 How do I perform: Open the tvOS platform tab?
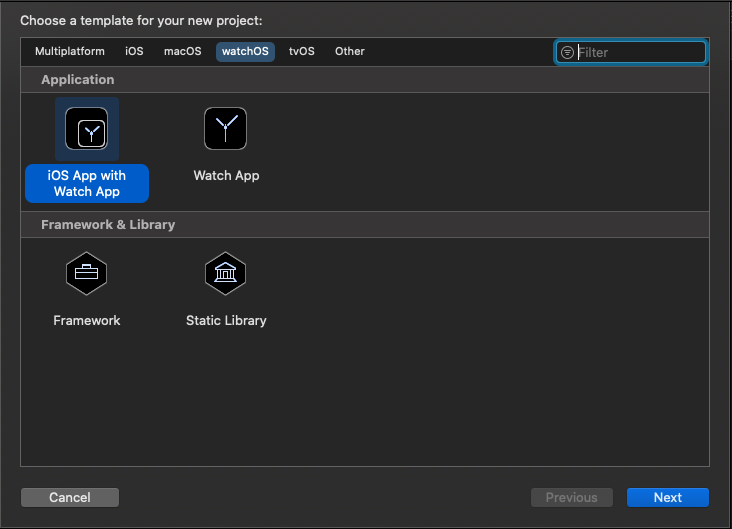click(302, 51)
